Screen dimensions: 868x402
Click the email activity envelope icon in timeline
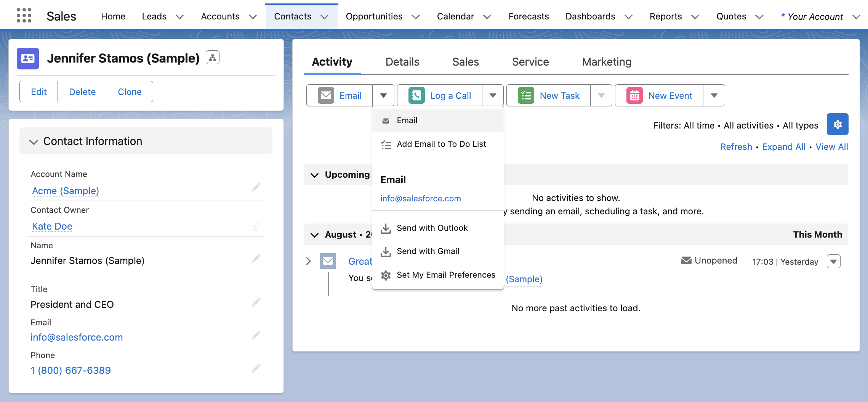pyautogui.click(x=328, y=261)
